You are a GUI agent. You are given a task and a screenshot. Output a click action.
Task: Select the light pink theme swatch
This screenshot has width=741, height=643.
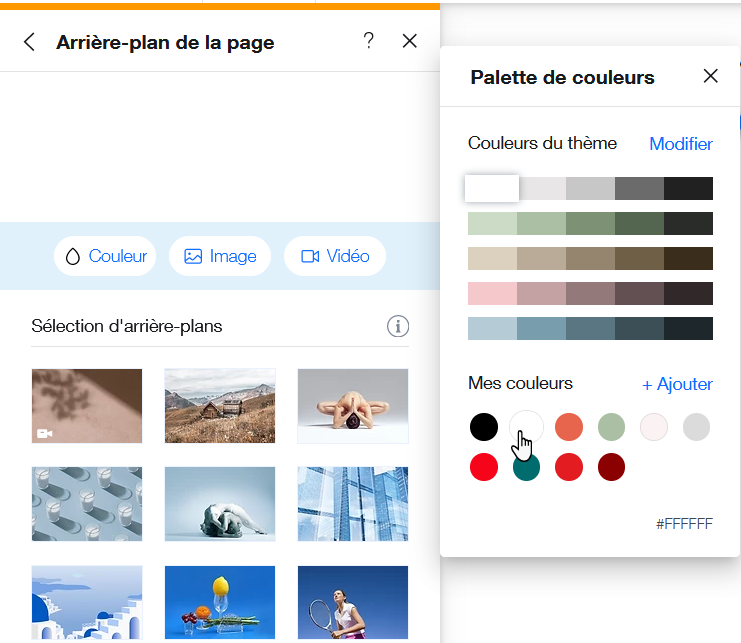[x=492, y=293]
